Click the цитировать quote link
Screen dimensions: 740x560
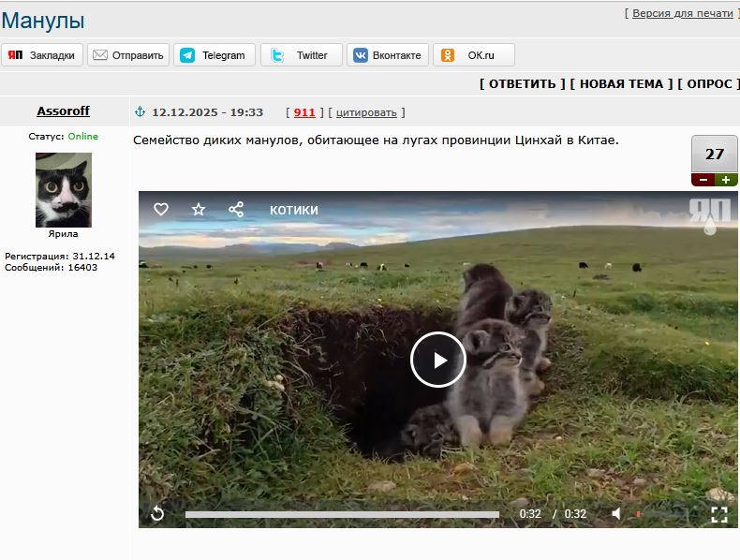pyautogui.click(x=366, y=112)
